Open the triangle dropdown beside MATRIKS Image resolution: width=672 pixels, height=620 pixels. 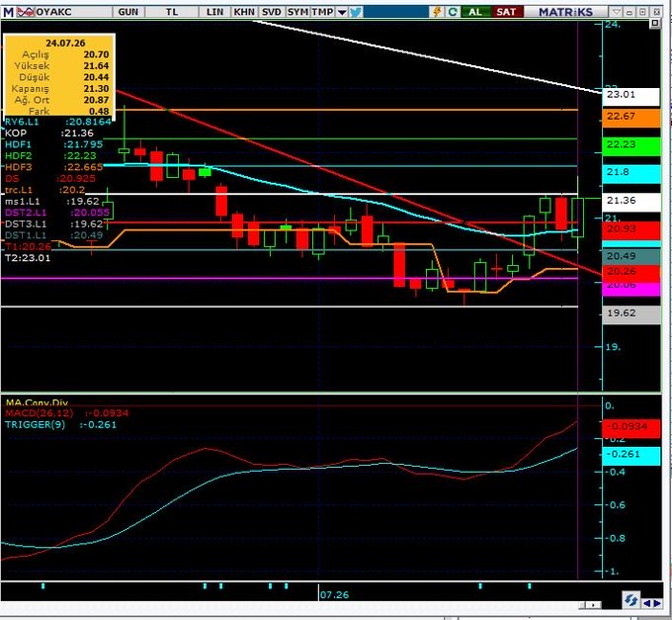tap(617, 12)
